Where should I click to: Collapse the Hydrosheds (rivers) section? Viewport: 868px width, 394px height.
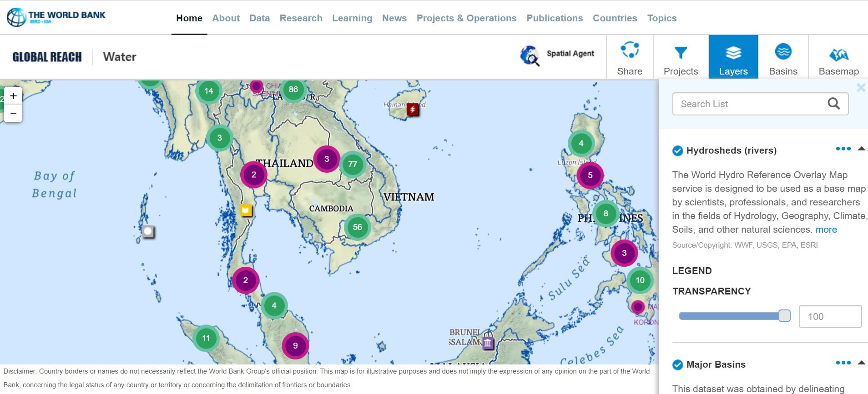pyautogui.click(x=861, y=149)
